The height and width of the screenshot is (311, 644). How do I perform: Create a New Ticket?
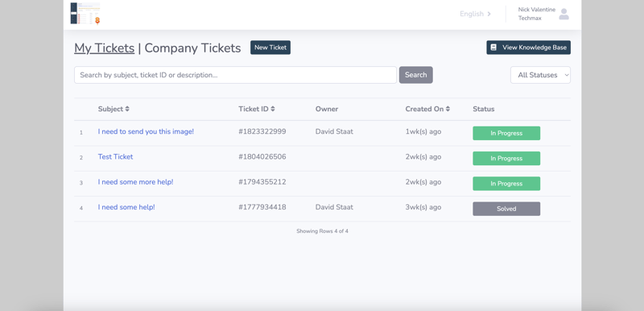pyautogui.click(x=270, y=48)
